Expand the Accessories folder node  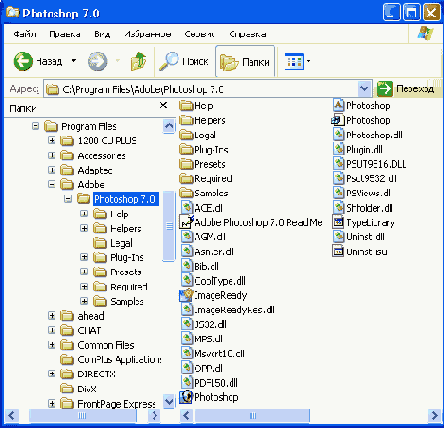pos(52,155)
